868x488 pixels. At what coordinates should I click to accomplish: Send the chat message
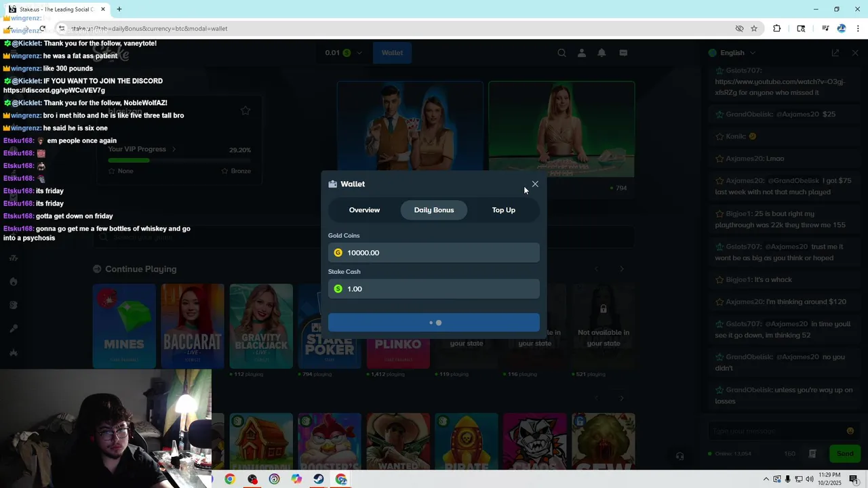pyautogui.click(x=845, y=454)
